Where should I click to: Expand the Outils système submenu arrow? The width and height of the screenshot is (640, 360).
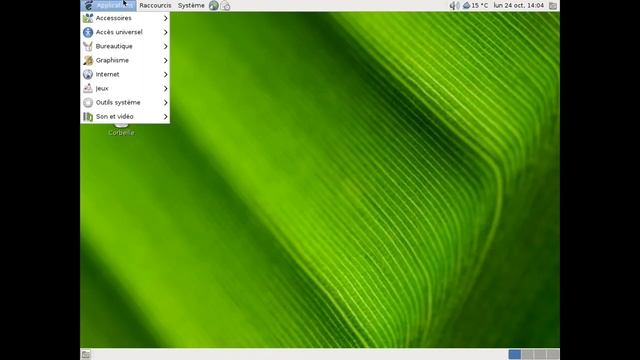(165, 102)
